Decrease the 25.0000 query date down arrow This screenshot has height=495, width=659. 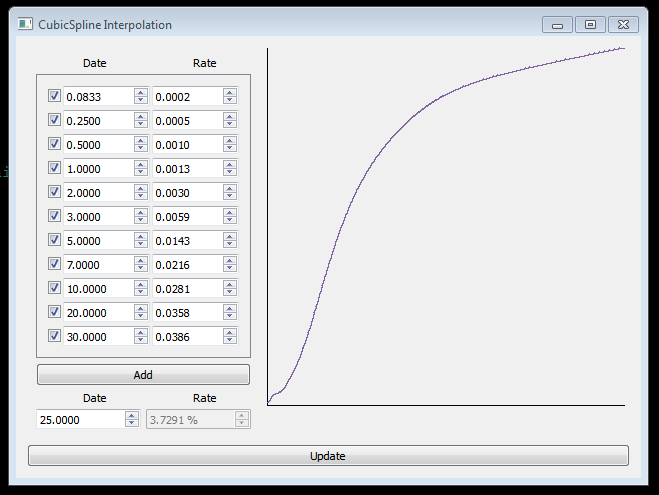click(x=132, y=423)
